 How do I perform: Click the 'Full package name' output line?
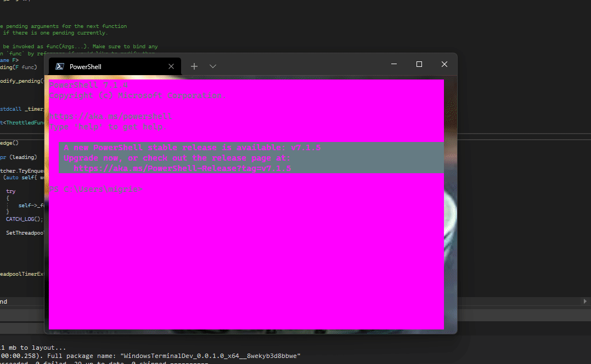150,356
